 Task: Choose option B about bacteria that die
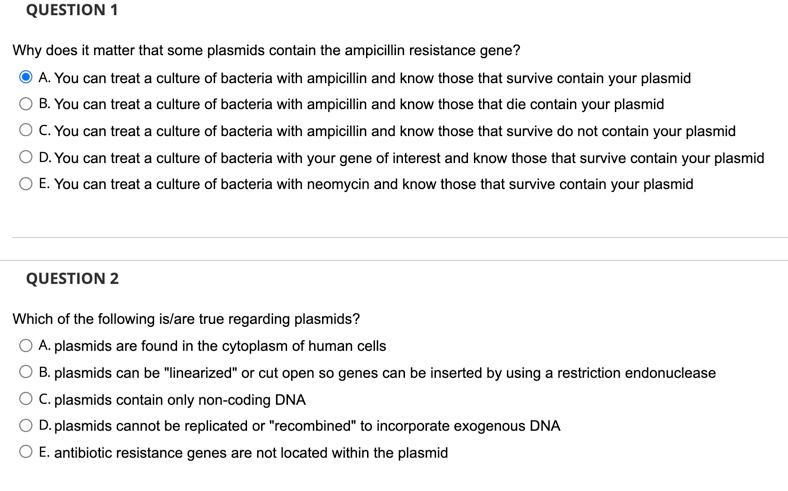[x=26, y=104]
